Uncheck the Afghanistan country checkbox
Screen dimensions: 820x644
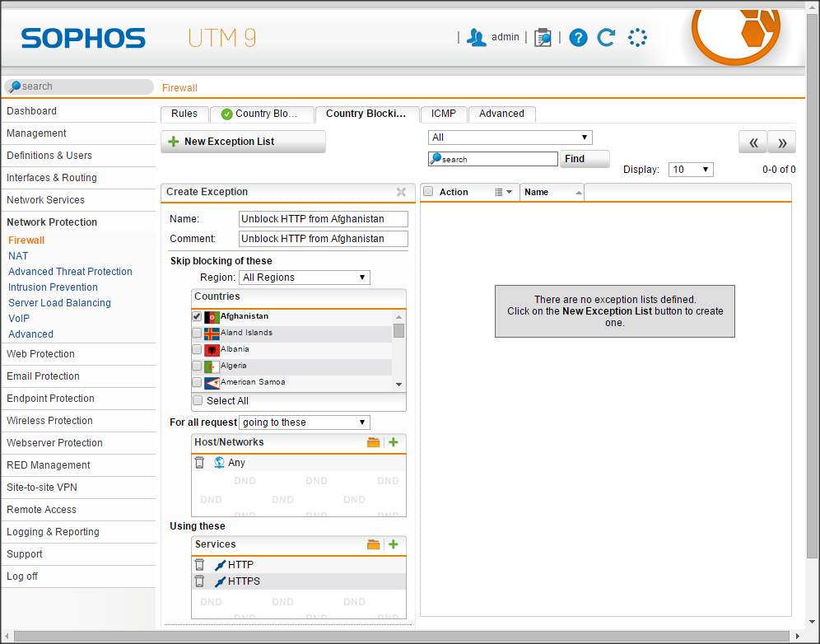click(x=197, y=316)
